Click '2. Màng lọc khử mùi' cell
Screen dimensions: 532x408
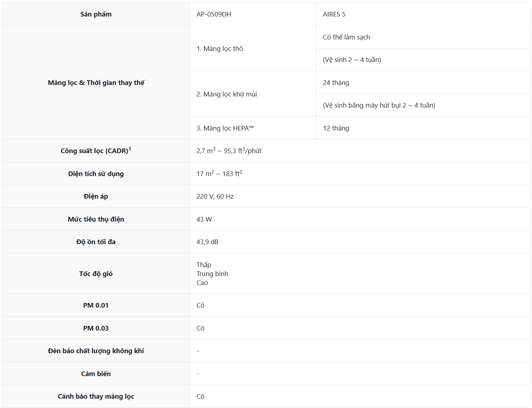(x=226, y=94)
